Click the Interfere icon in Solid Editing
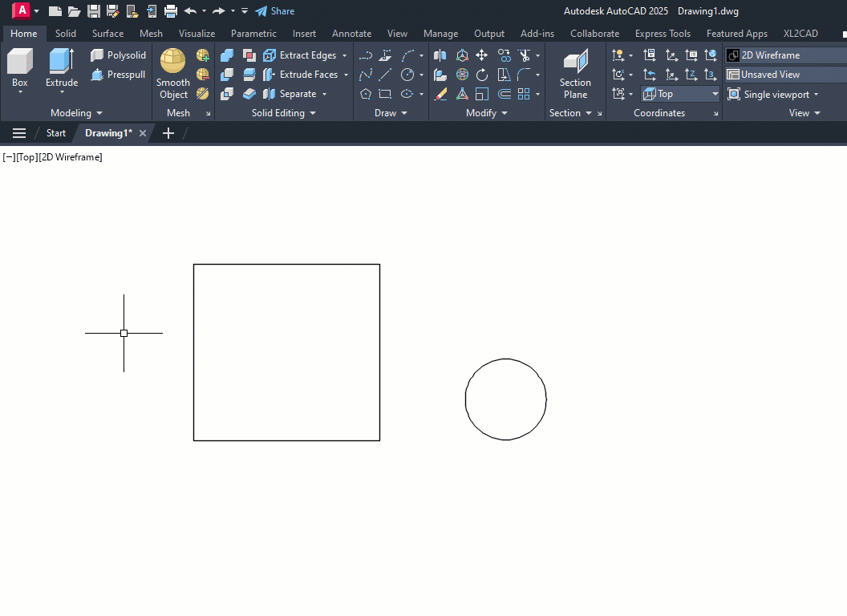The width and height of the screenshot is (847, 616). pos(249,55)
